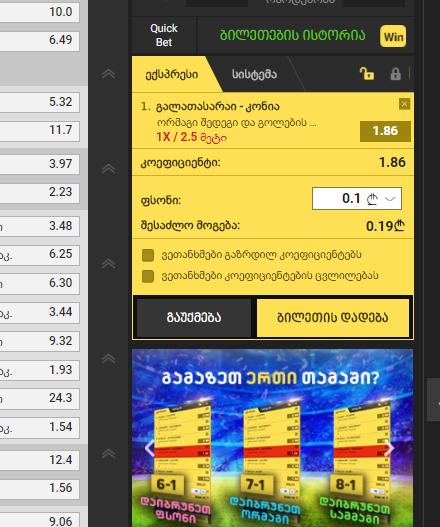Click the გალათასარაი - კონია match title
Screen dimensions: 440x527
[x=217, y=107]
